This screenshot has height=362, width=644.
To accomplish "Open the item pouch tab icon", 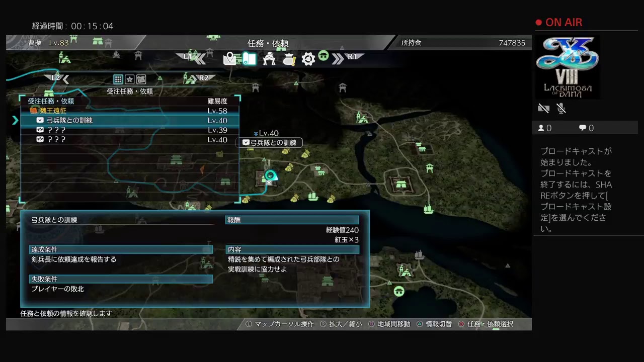I will tap(289, 59).
